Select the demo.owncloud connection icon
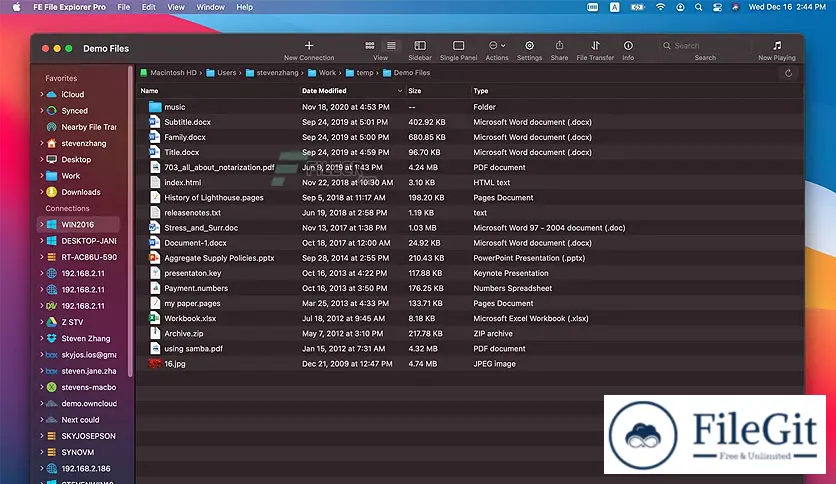Viewport: 836px width, 484px height. pyautogui.click(x=52, y=404)
